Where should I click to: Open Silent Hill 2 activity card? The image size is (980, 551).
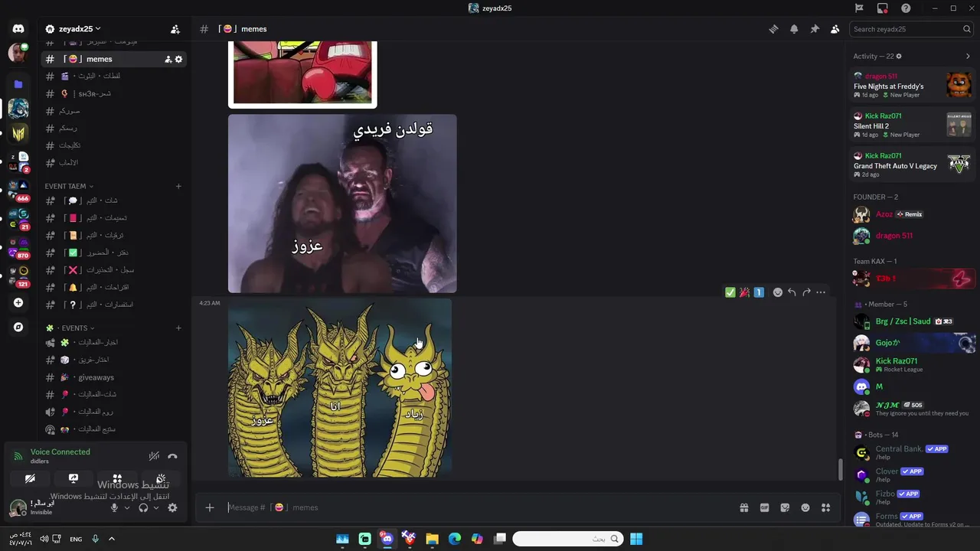pos(912,125)
